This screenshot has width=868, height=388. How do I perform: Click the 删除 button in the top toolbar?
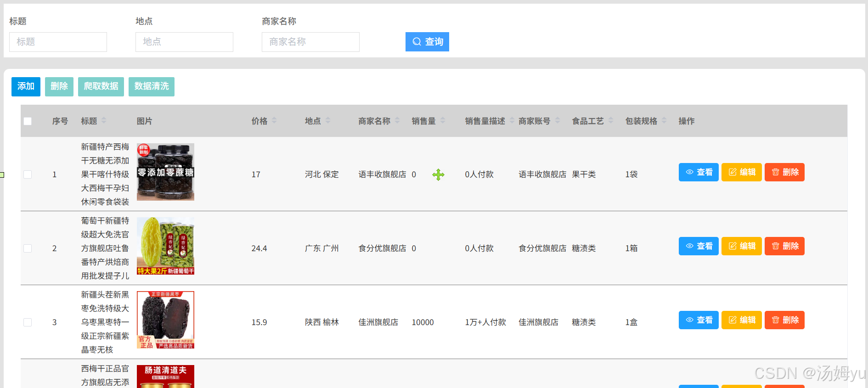pos(59,86)
